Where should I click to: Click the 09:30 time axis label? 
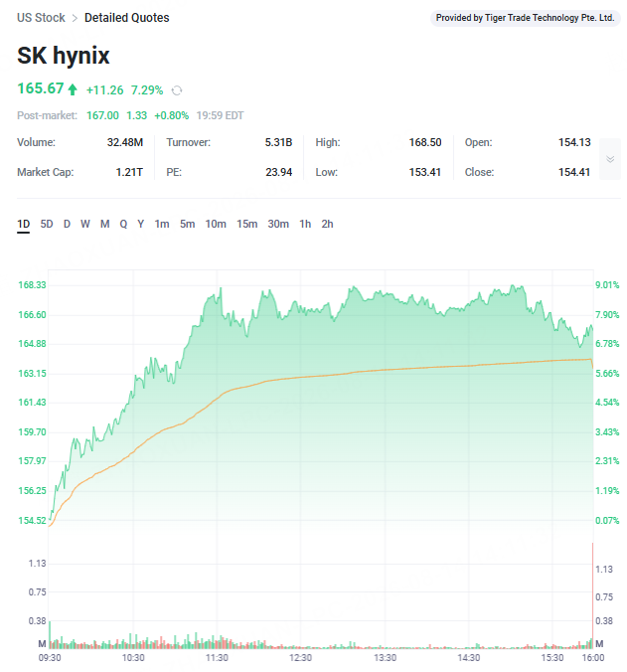coord(50,658)
